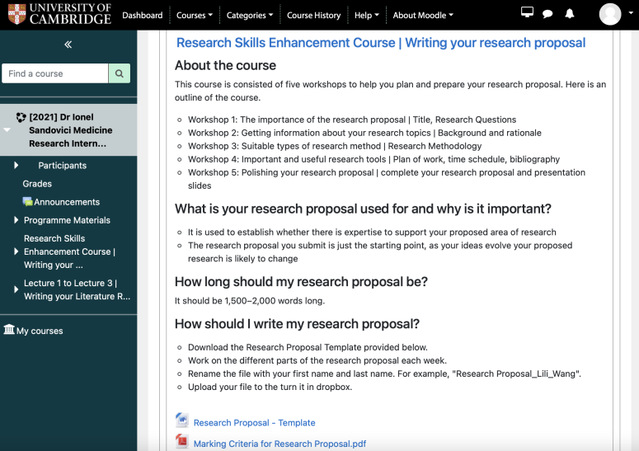
Task: Click the course search magnifier button
Action: 120,74
